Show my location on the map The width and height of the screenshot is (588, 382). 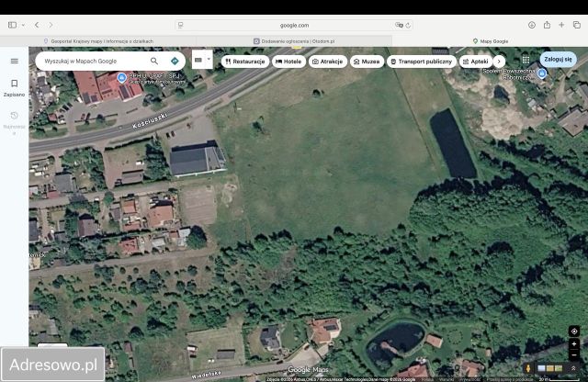(x=573, y=331)
